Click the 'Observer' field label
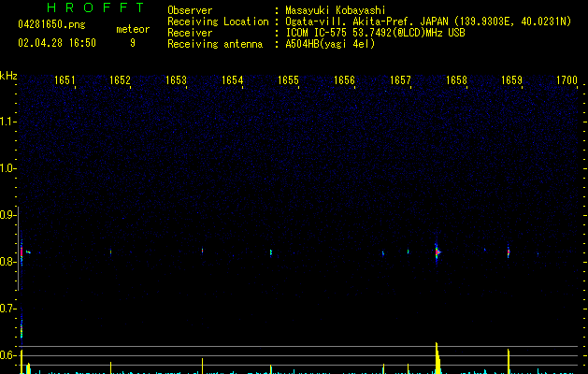The height and width of the screenshot is (374, 588). (190, 10)
